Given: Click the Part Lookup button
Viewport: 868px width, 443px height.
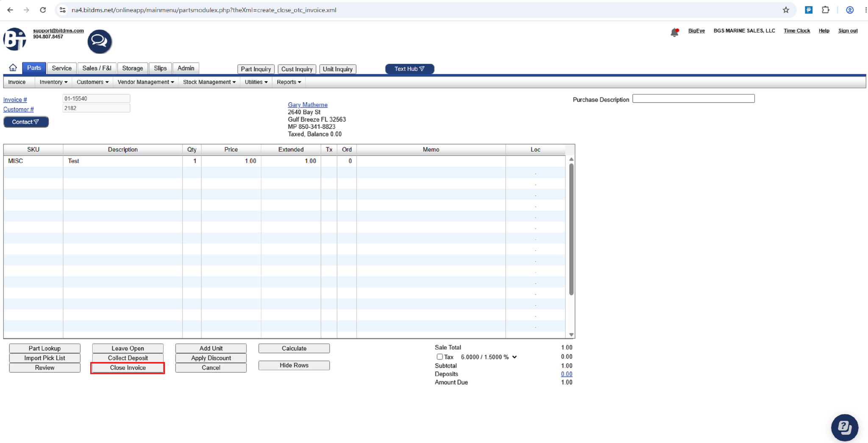Looking at the screenshot, I should (45, 348).
